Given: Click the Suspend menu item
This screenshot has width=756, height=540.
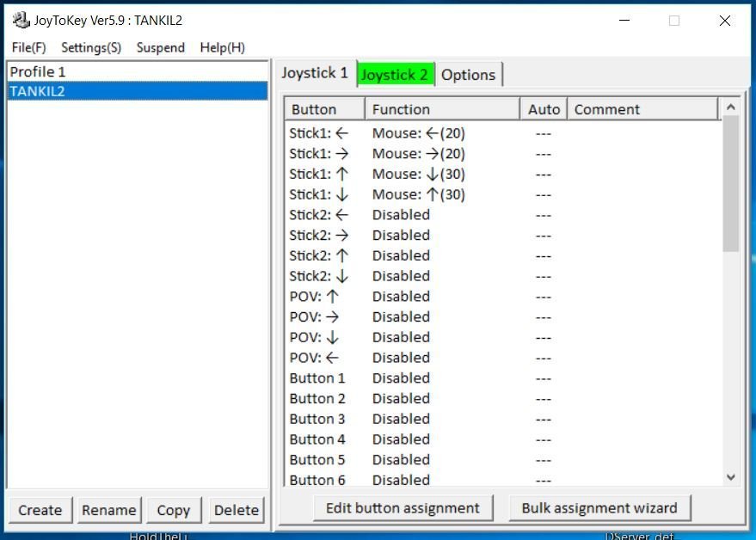Looking at the screenshot, I should point(161,48).
